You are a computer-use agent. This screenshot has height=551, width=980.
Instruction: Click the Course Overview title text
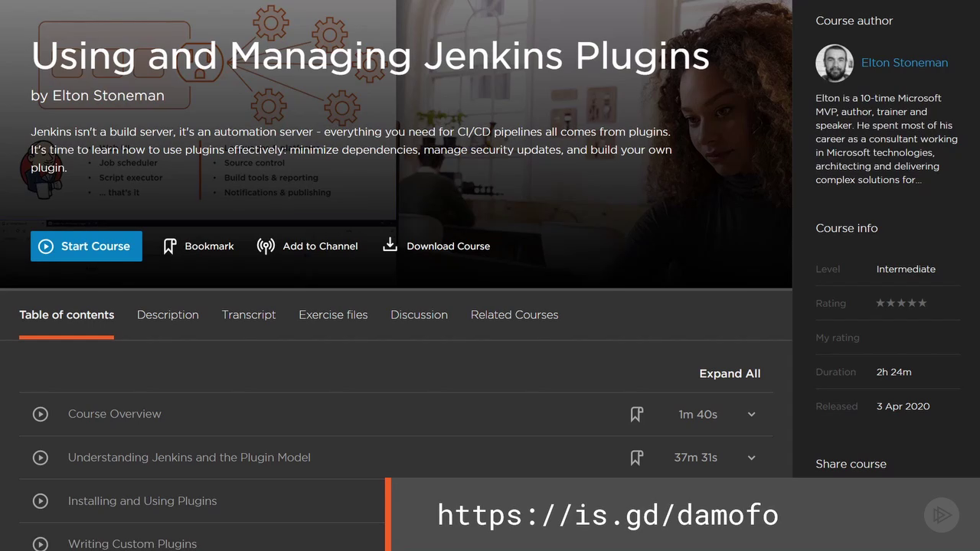pos(115,414)
